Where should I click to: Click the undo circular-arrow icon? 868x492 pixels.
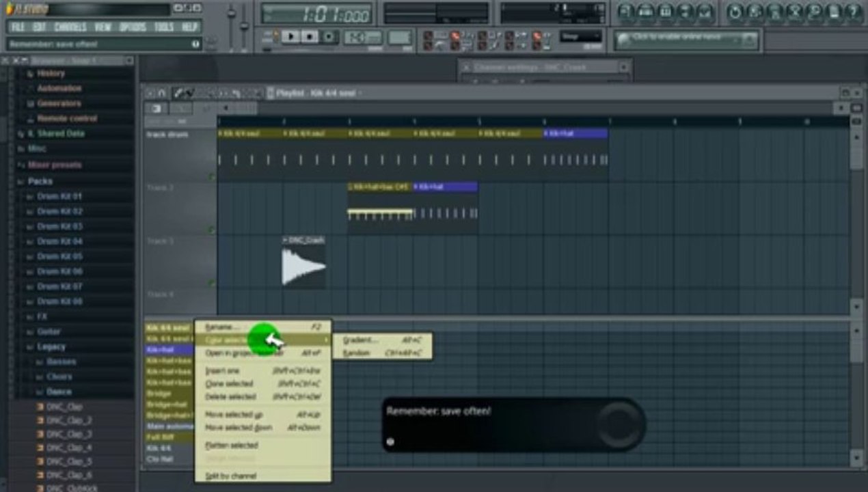click(x=735, y=12)
